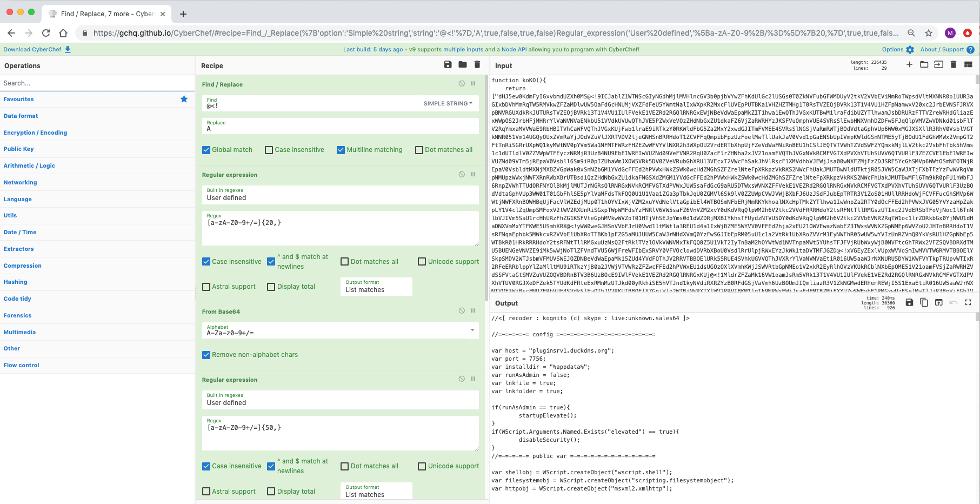Click the About / Support help icon
The image size is (980, 504).
[x=970, y=50]
